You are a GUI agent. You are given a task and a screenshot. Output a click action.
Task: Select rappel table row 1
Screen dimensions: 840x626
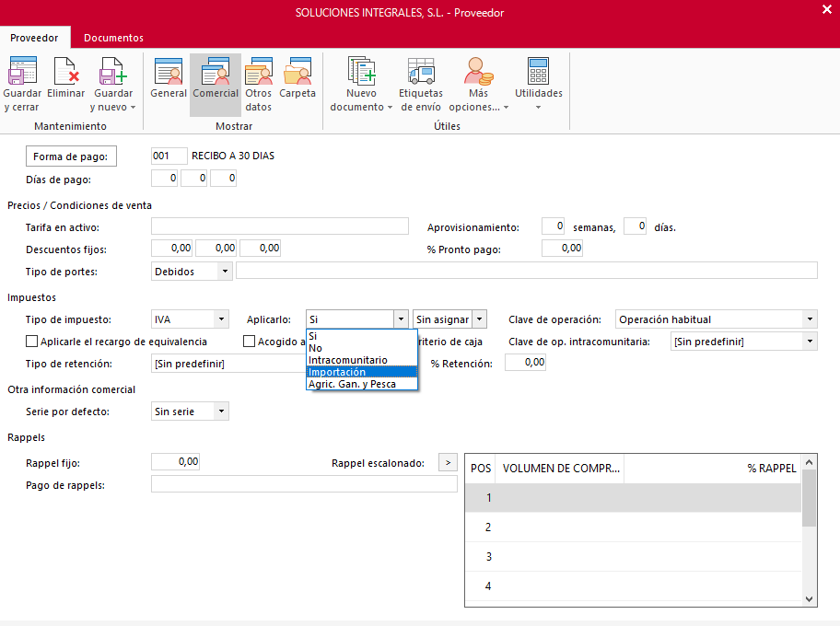[633, 498]
